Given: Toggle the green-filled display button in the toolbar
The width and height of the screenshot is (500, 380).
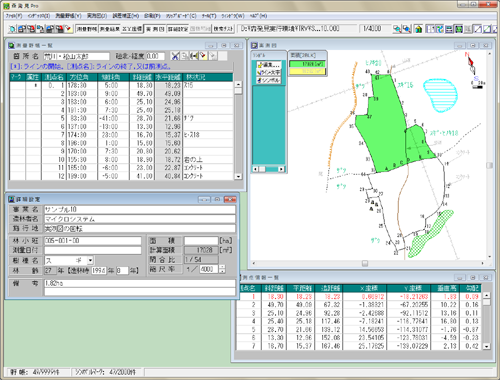Looking at the screenshot, I should coord(459,29).
